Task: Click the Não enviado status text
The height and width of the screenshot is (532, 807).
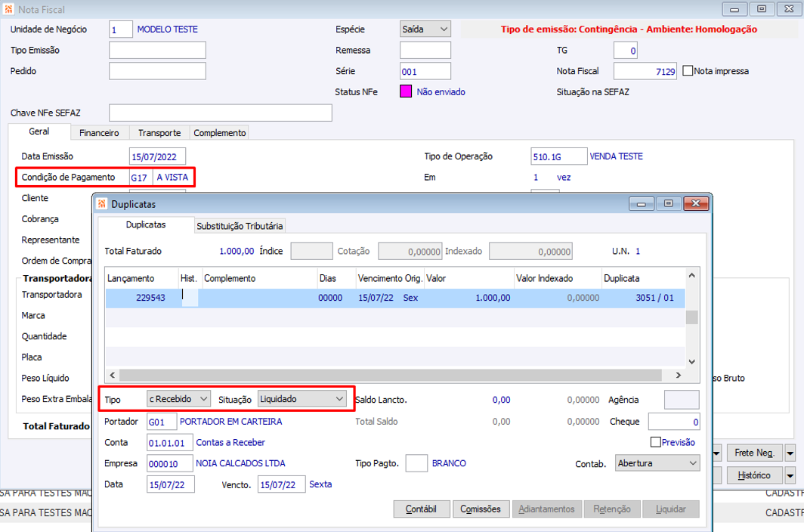Action: [441, 92]
